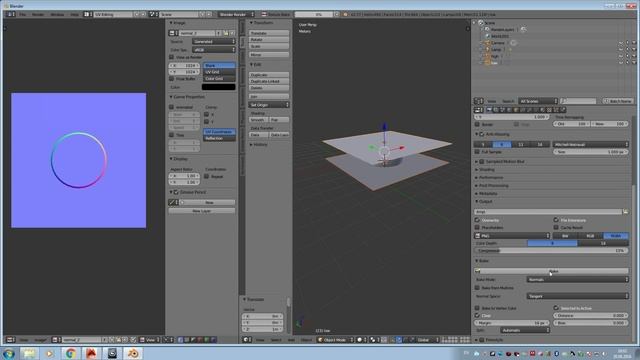Enable the Animated checkbox in Game Properties
This screenshot has width=640, height=360.
[x=171, y=107]
